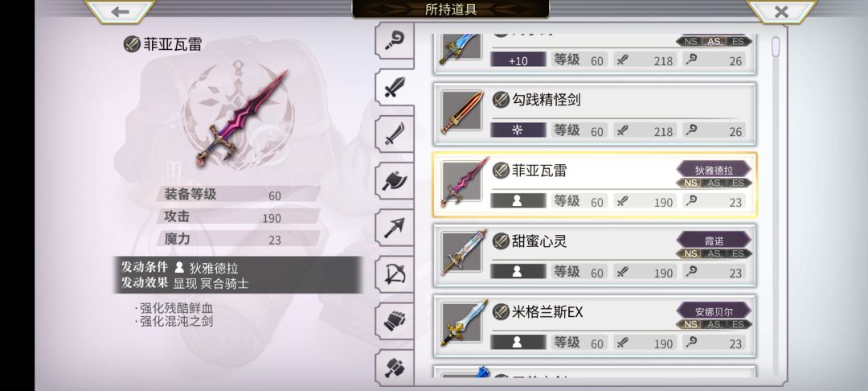The image size is (868, 391).
Task: Click the inventory list scrollbar handle
Action: click(x=776, y=47)
